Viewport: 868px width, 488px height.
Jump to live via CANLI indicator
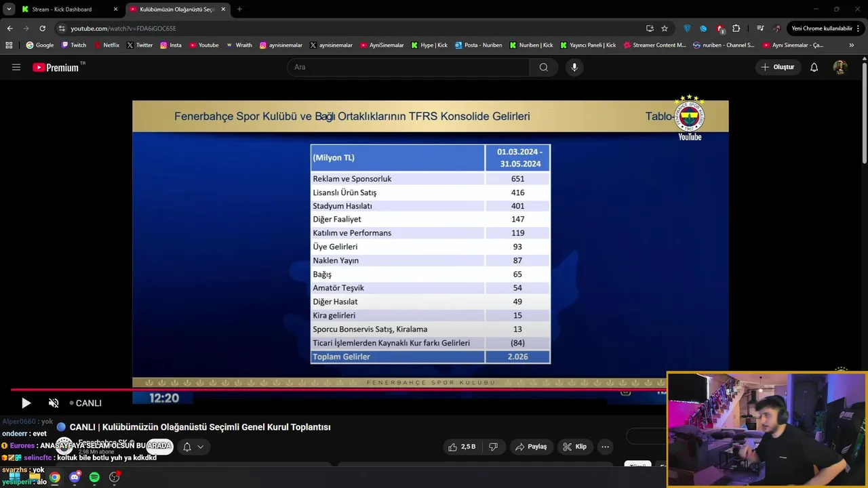pyautogui.click(x=85, y=403)
